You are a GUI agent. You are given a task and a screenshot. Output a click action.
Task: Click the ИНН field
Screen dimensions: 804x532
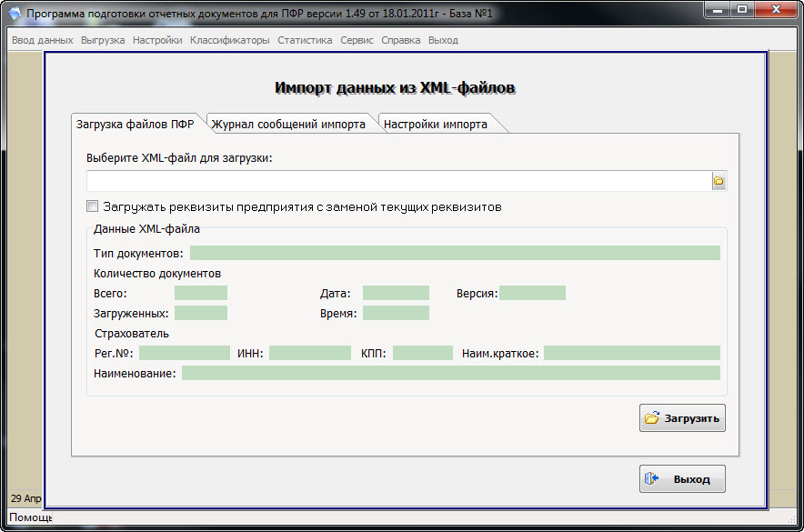309,353
